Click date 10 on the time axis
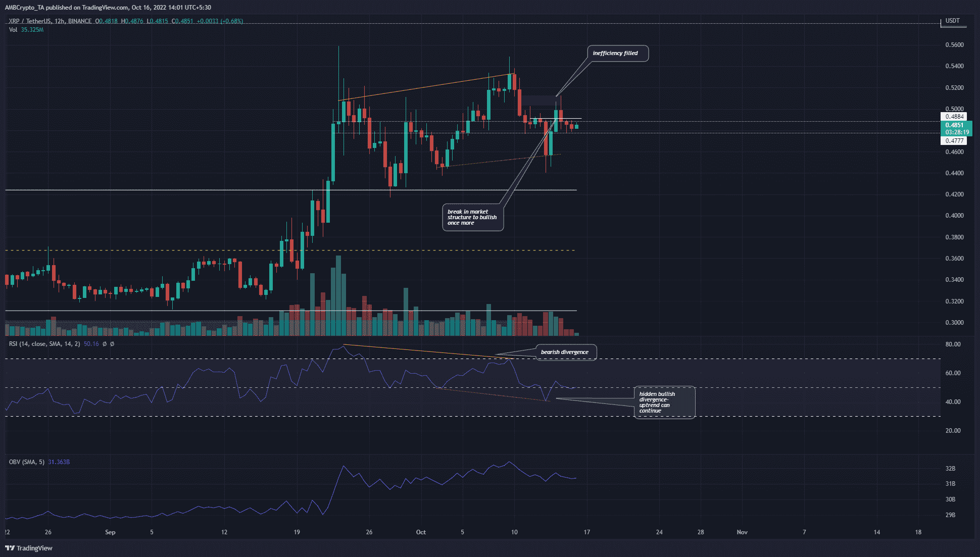The height and width of the screenshot is (557, 980). click(x=514, y=532)
